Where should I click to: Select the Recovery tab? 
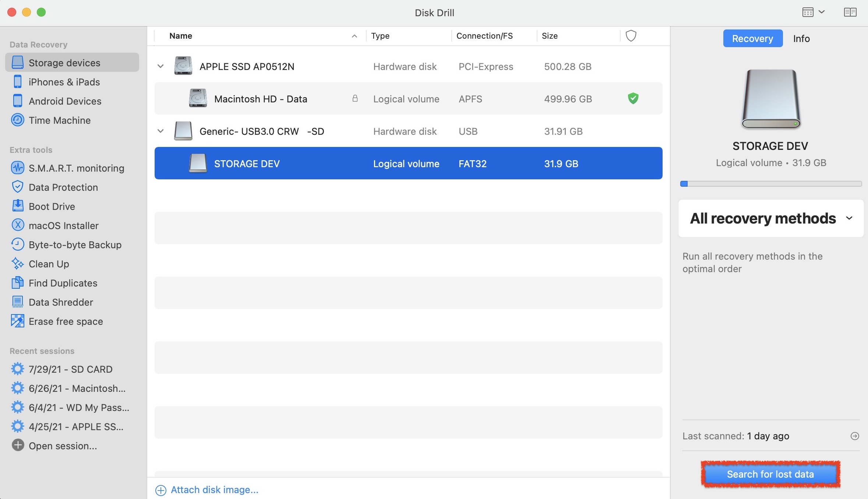752,39
